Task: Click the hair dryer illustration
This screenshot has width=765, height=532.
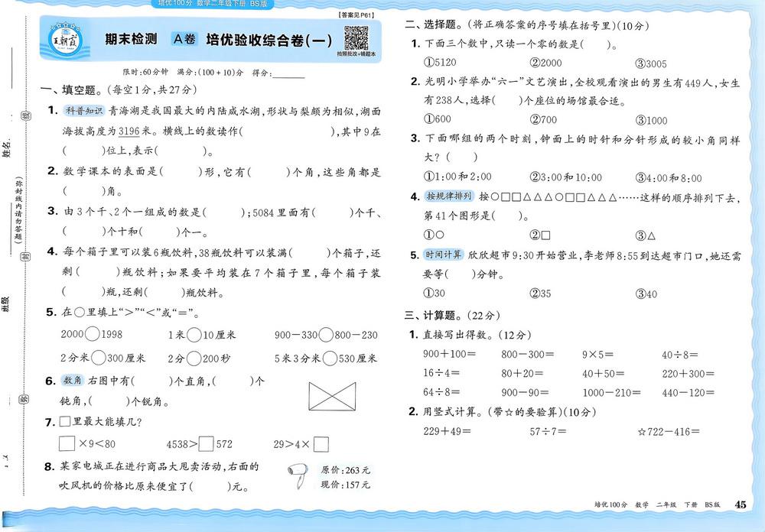Action: click(x=298, y=476)
